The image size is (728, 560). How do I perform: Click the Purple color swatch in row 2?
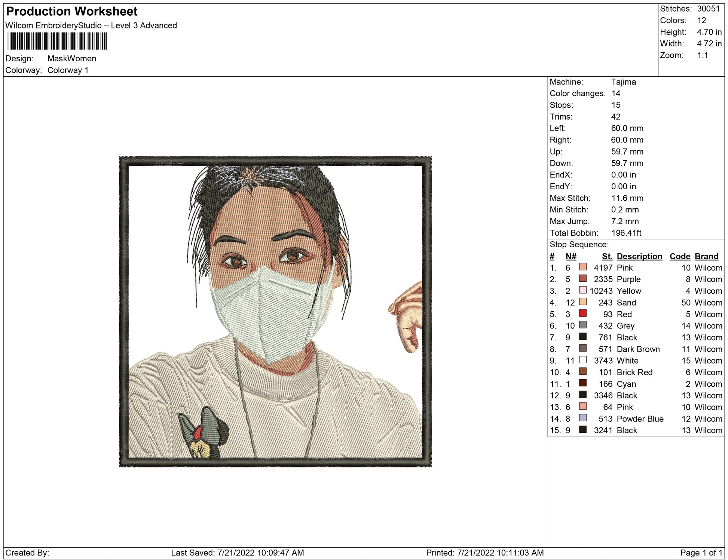(x=582, y=279)
